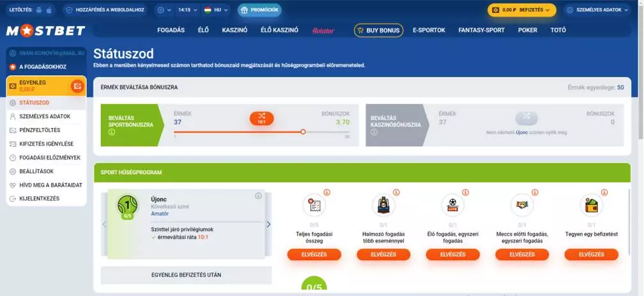Expand the 14:15 time zone dropdown

(188, 10)
